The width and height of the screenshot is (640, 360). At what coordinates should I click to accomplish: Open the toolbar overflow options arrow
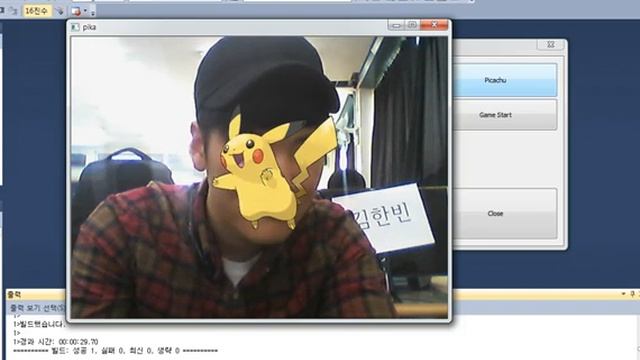click(93, 12)
